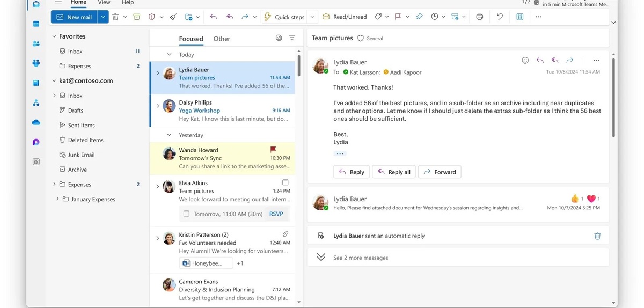Open the Honeybee Word attachment chip
This screenshot has width=644, height=308.
[206, 263]
